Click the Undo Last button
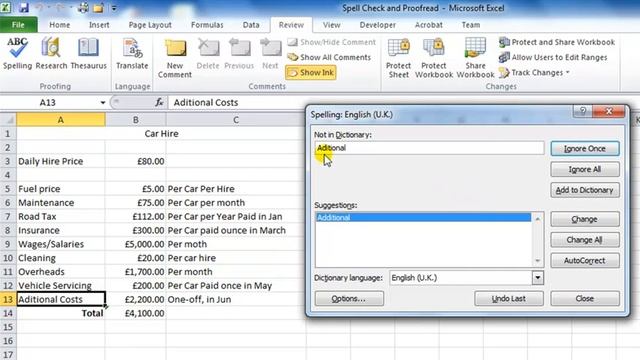 point(509,298)
